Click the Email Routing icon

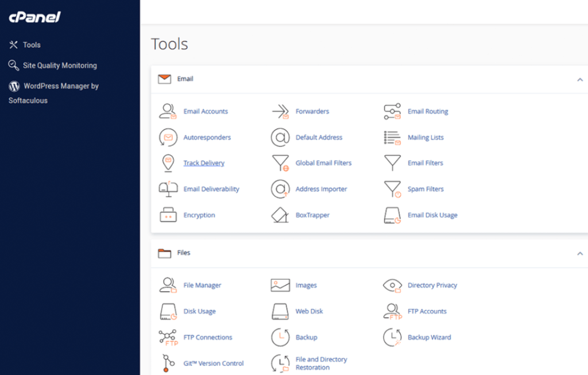point(392,111)
